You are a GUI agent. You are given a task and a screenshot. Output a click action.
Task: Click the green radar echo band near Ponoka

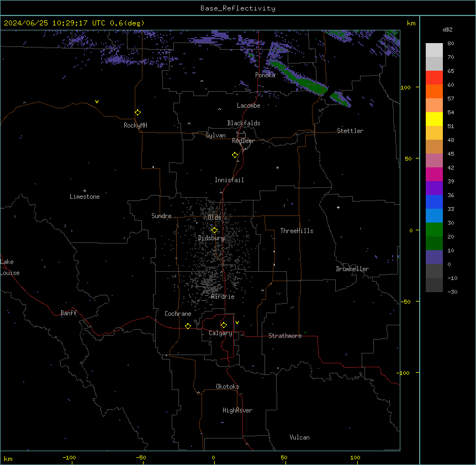(x=299, y=77)
